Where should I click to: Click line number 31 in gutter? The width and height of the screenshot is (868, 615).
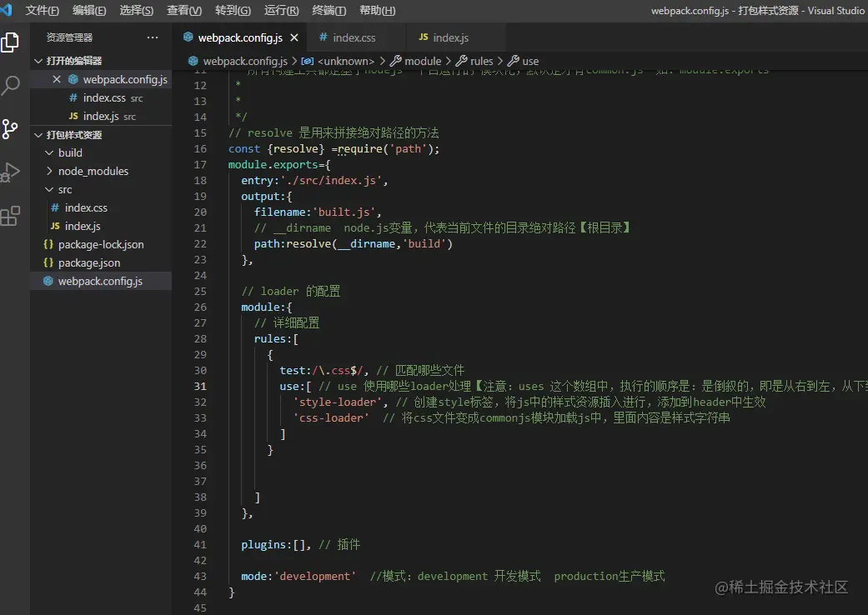coord(200,386)
